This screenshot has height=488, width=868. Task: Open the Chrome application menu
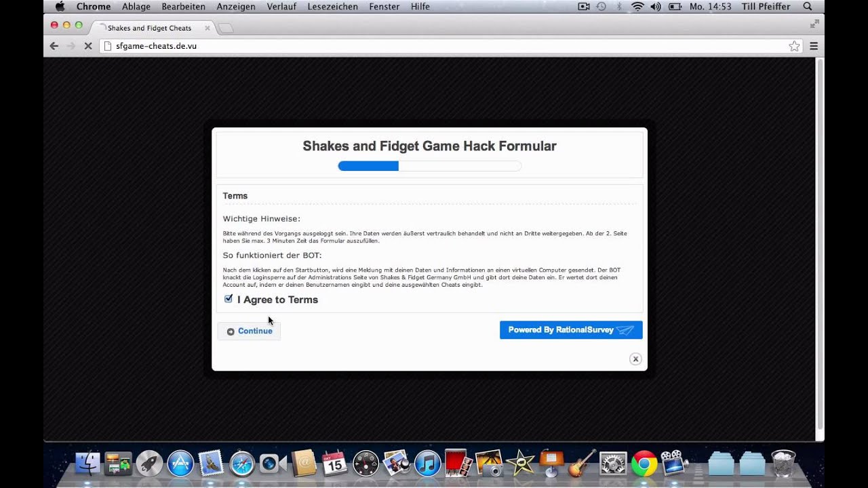click(x=94, y=6)
